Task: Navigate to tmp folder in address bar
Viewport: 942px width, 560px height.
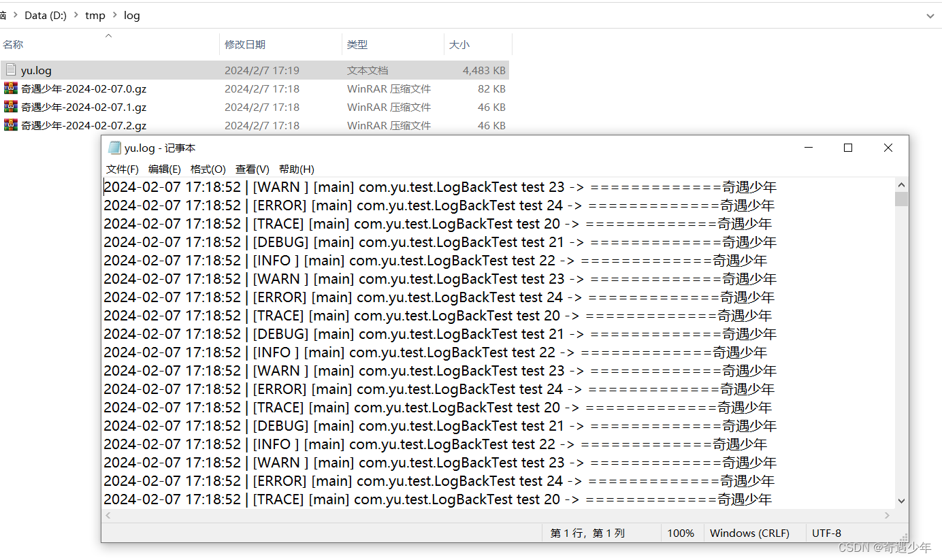Action: tap(95, 15)
